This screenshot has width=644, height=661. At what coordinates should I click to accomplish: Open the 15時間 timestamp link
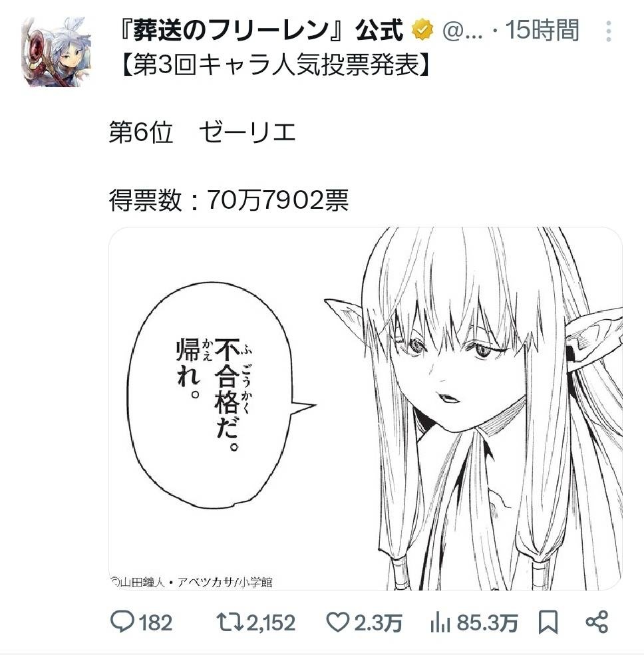[x=542, y=31]
